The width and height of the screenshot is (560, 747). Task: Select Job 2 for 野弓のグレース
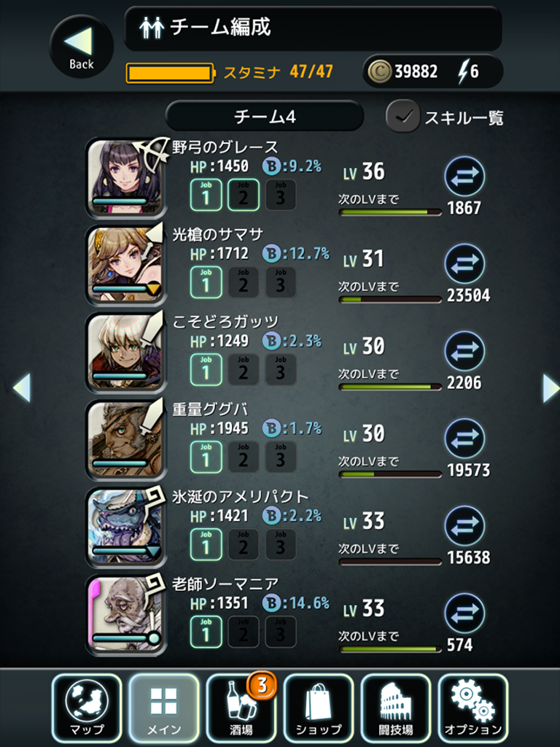pyautogui.click(x=244, y=195)
